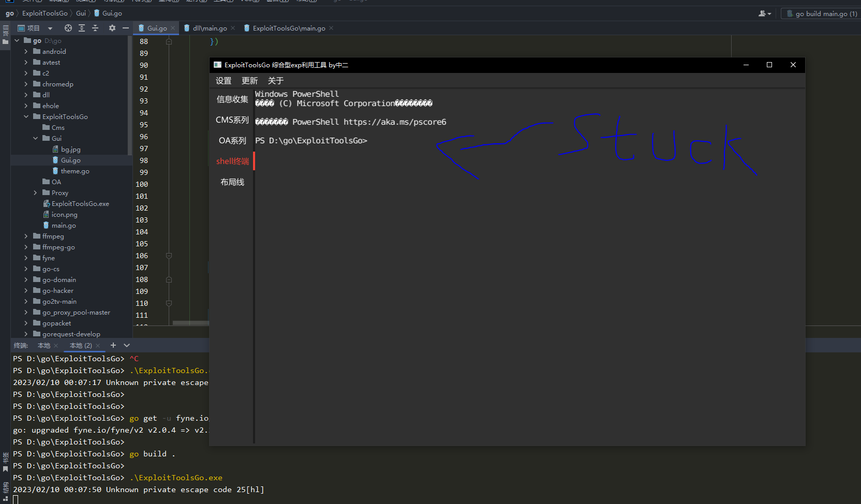The width and height of the screenshot is (861, 504).
Task: Expand all nodes with the expand-all icon
Action: pyautogui.click(x=82, y=28)
